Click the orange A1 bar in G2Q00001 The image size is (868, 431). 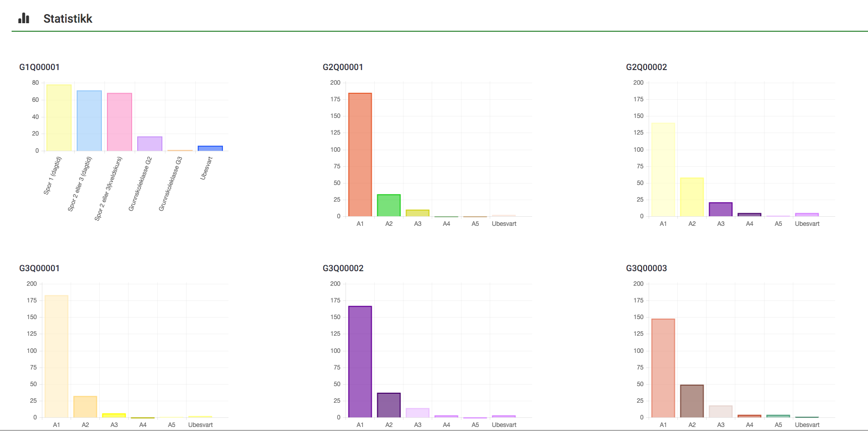[360, 155]
